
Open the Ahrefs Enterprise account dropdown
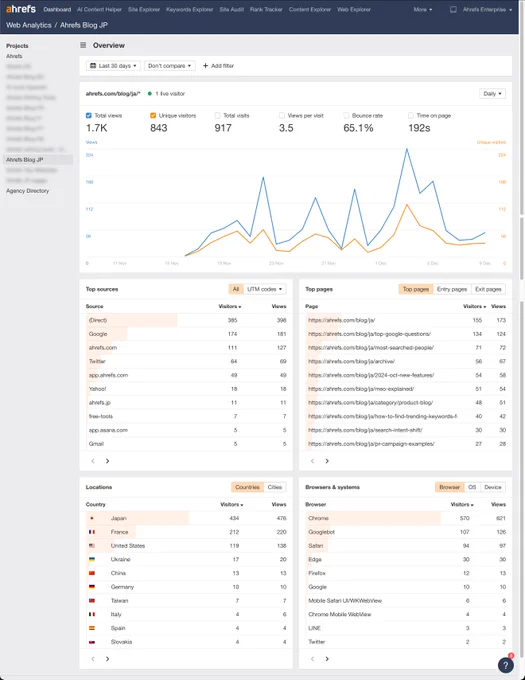pos(487,9)
